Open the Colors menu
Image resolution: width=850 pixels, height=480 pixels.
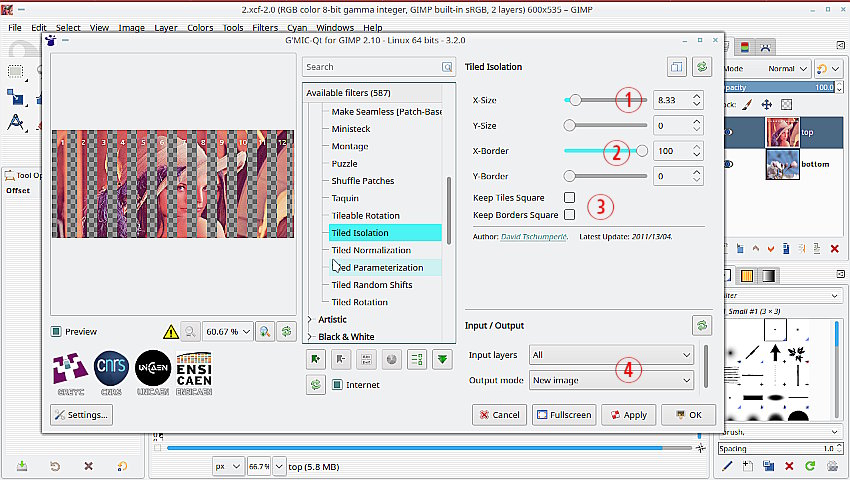(x=200, y=28)
